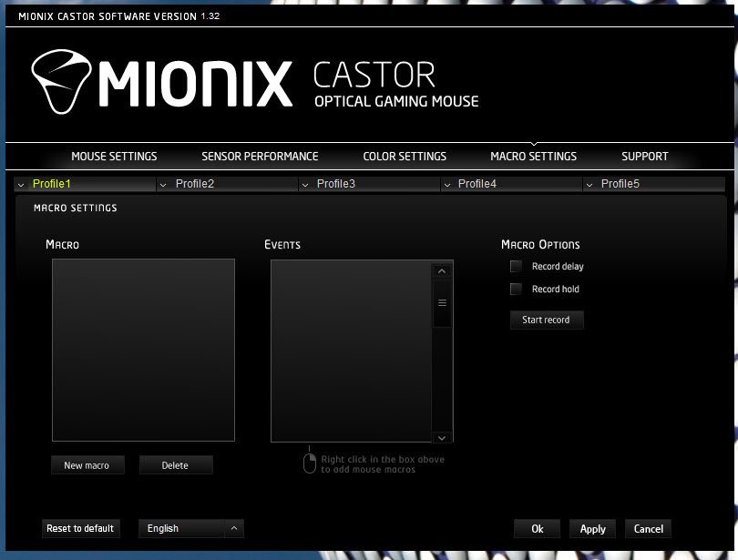
Task: Open the English language dropdown
Action: point(191,528)
